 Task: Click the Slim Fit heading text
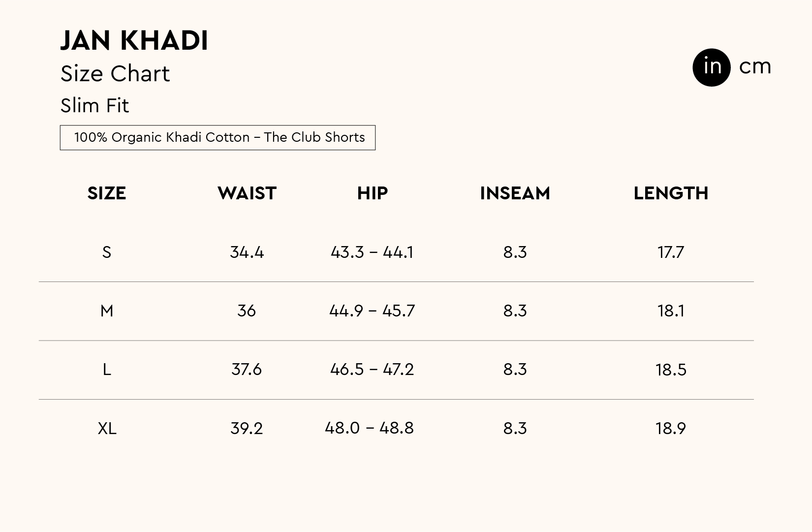(x=94, y=106)
